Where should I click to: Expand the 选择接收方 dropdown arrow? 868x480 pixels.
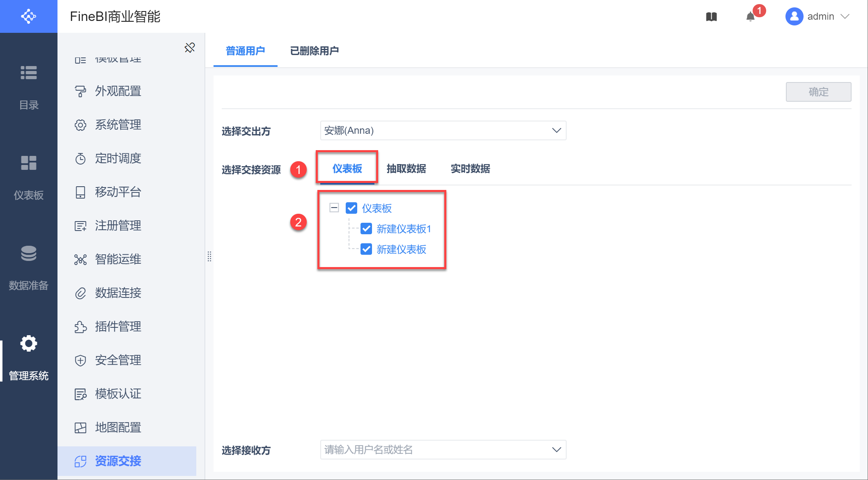click(556, 450)
